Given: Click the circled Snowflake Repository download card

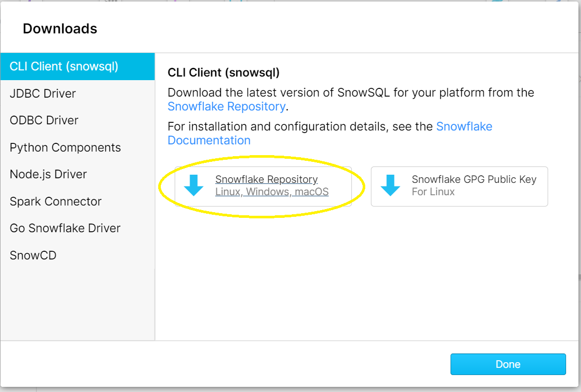Looking at the screenshot, I should pos(263,186).
